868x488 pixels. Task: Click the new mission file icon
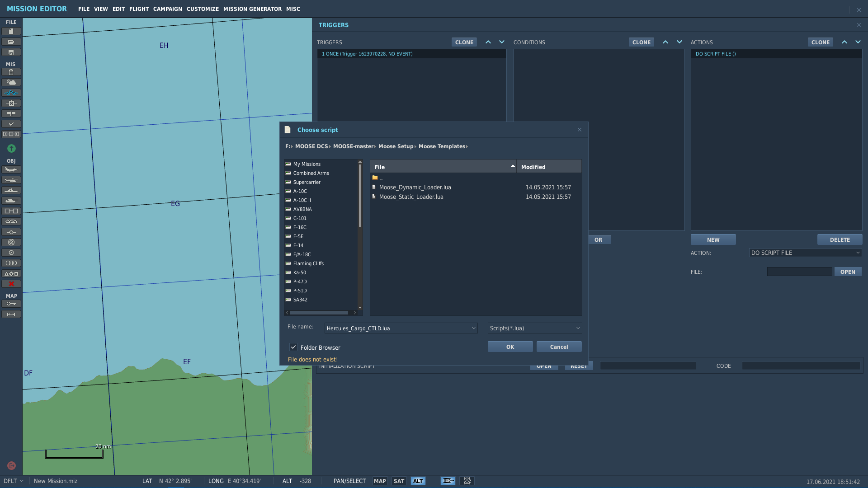tap(11, 31)
